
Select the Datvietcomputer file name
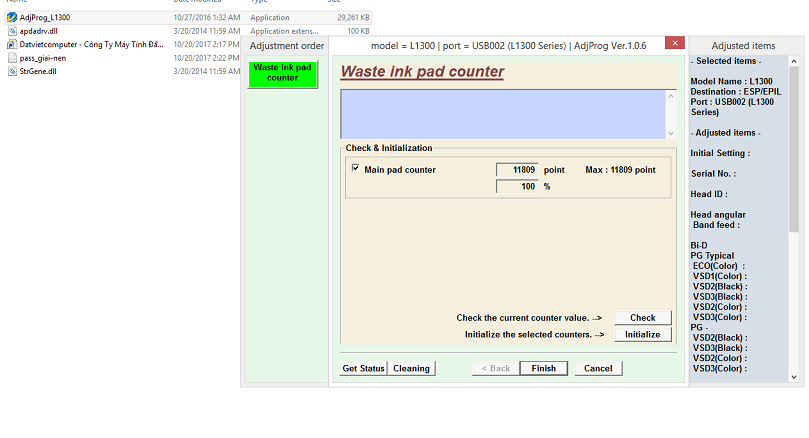[x=91, y=44]
